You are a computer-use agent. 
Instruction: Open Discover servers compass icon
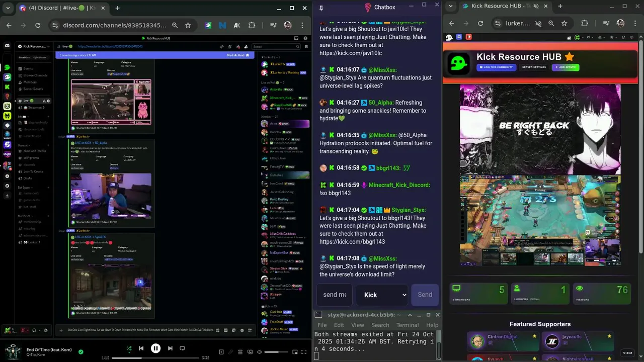tap(7, 185)
